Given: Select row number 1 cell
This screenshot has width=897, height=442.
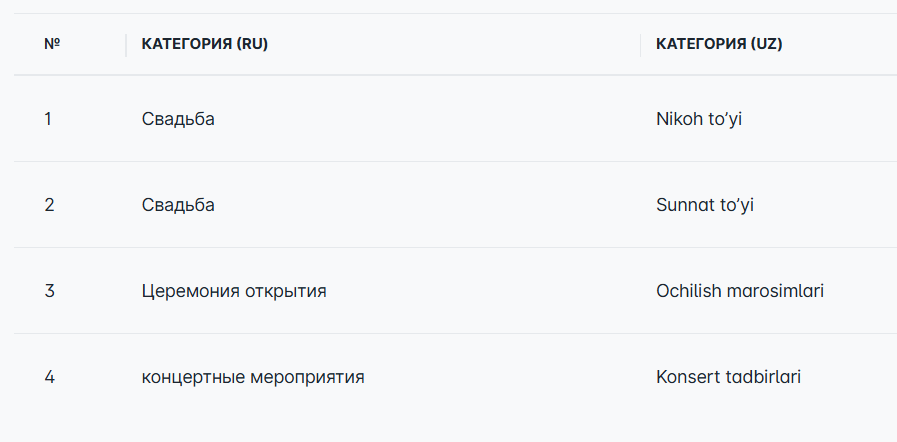Looking at the screenshot, I should click(x=48, y=119).
